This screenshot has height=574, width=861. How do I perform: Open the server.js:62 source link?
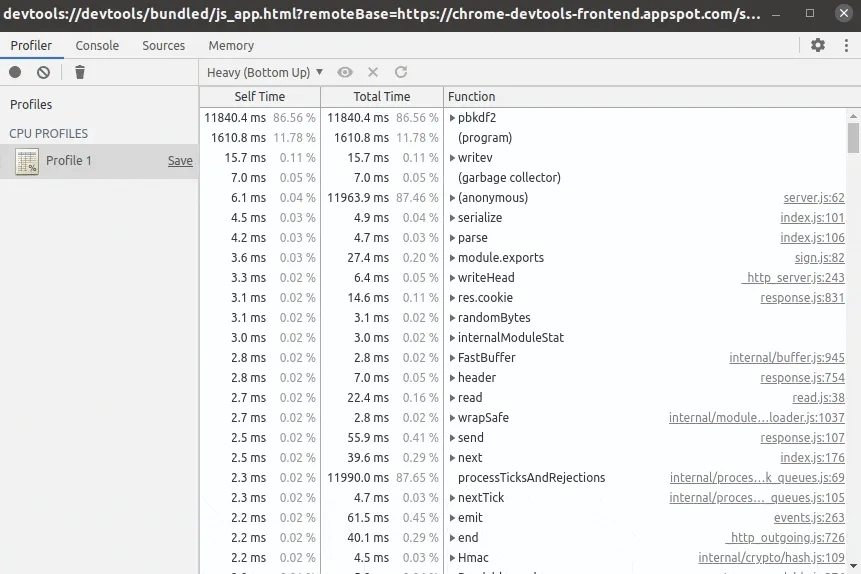click(x=813, y=198)
